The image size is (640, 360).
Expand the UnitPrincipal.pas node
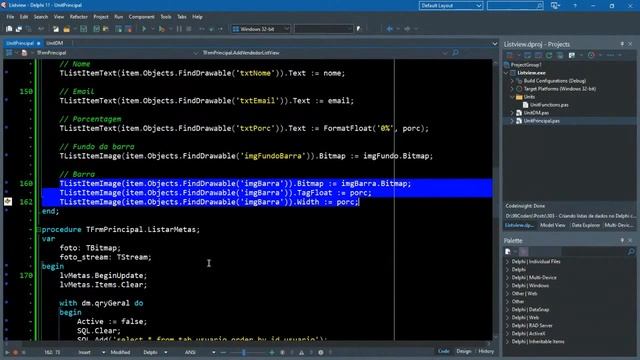tap(512, 121)
